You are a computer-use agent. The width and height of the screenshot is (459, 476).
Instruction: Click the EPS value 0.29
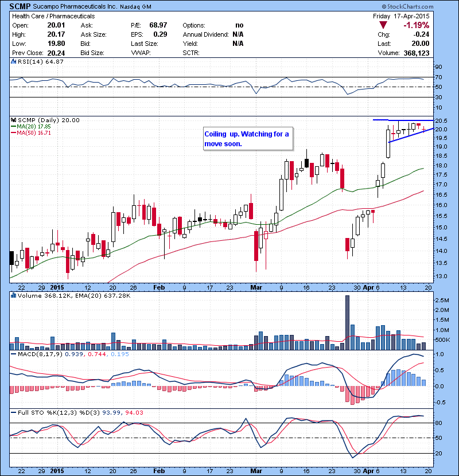(x=160, y=34)
